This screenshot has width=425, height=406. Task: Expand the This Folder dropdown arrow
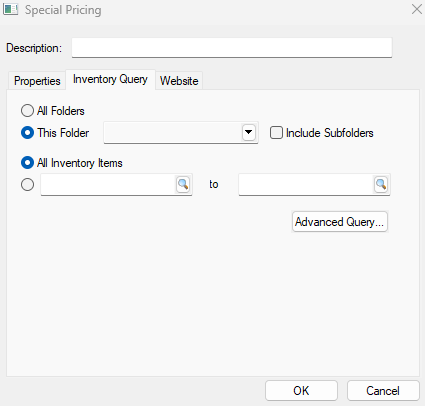248,133
